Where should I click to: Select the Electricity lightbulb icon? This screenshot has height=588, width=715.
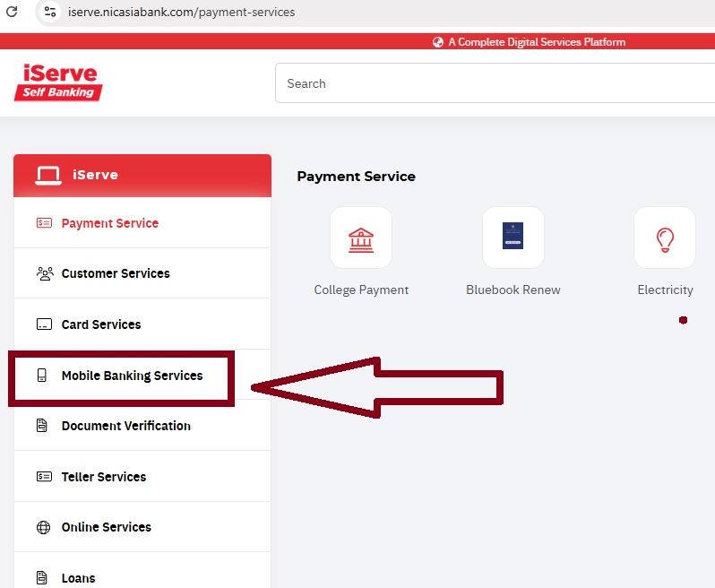click(664, 238)
